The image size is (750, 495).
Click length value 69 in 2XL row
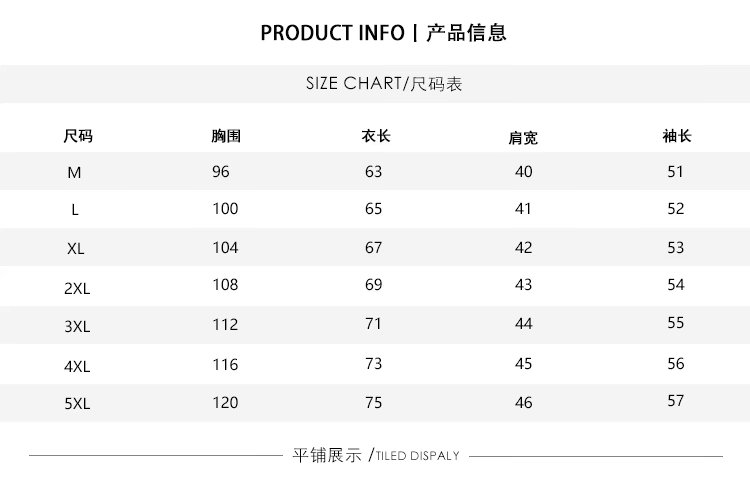tap(373, 286)
